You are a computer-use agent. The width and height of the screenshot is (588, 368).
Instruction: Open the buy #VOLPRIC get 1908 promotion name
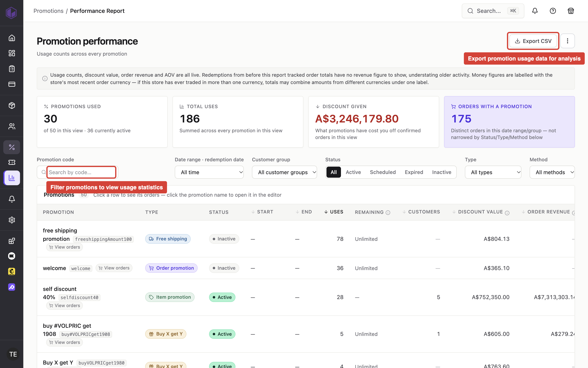tap(67, 330)
